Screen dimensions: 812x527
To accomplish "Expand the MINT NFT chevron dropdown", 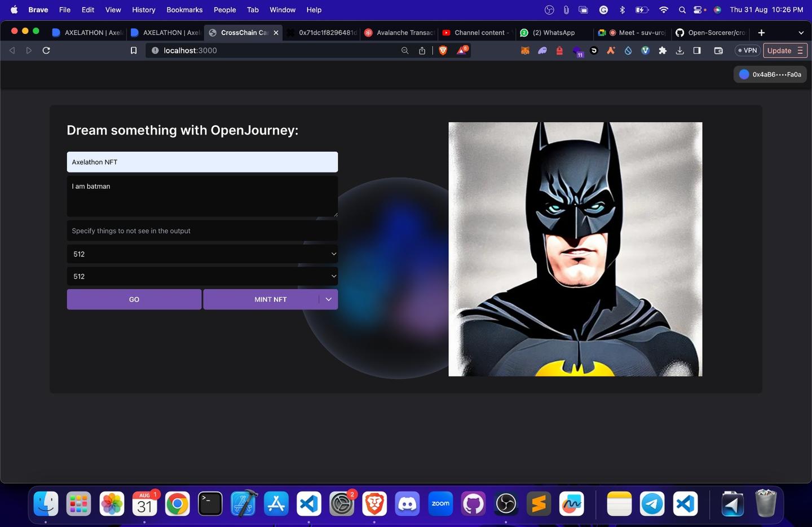I will [x=328, y=299].
